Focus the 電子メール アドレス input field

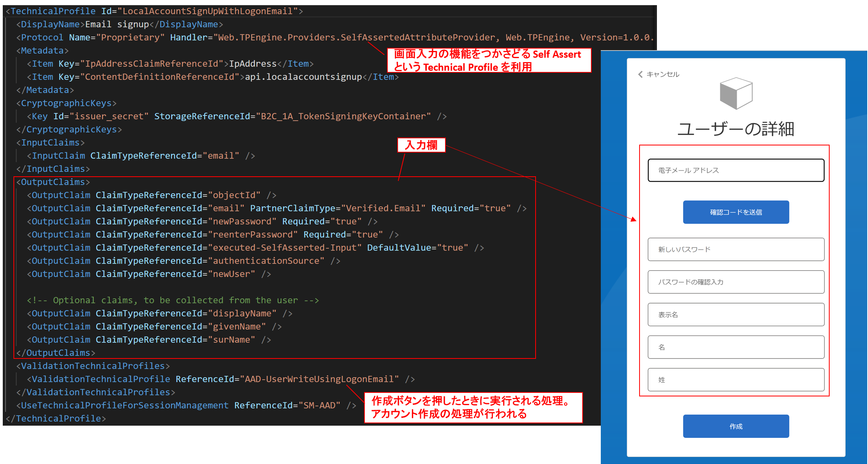736,170
